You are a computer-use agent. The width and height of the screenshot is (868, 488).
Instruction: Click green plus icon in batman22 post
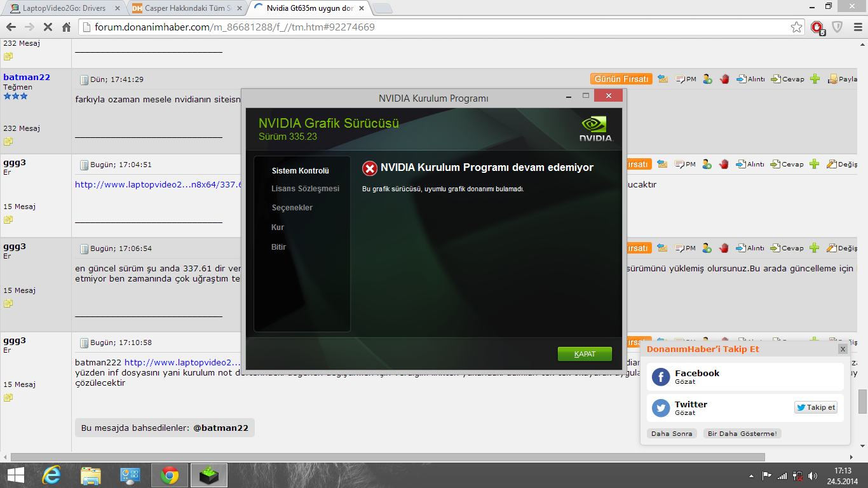[815, 79]
